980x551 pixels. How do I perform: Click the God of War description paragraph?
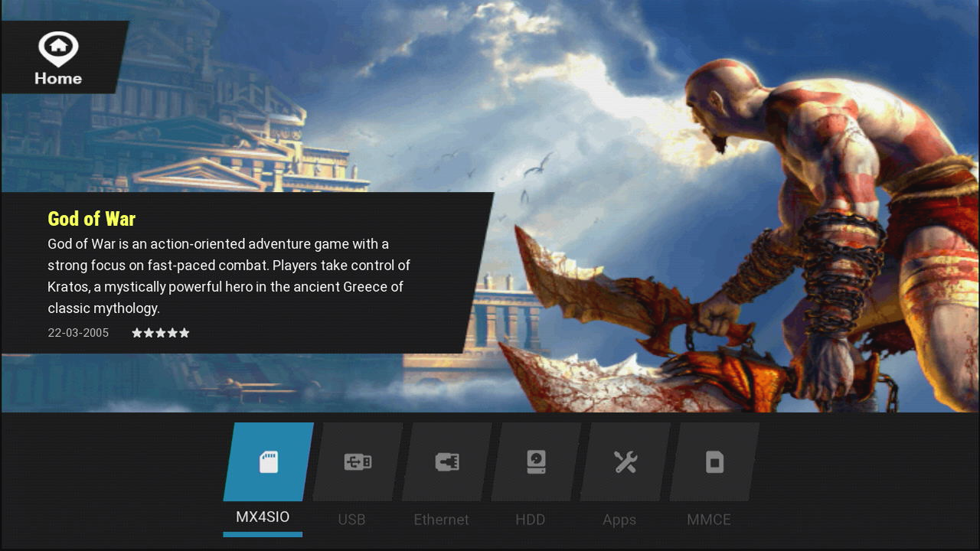click(x=229, y=276)
